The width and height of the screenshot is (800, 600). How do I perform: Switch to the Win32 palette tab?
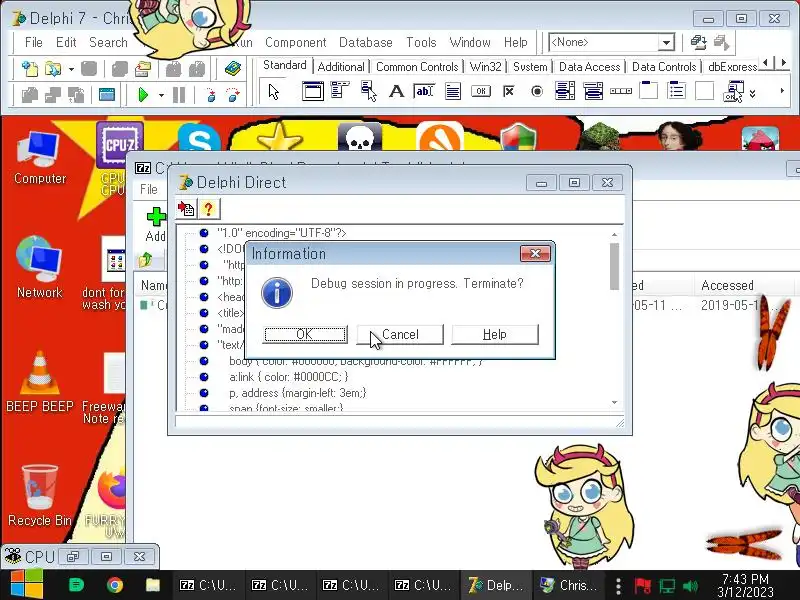click(x=485, y=67)
